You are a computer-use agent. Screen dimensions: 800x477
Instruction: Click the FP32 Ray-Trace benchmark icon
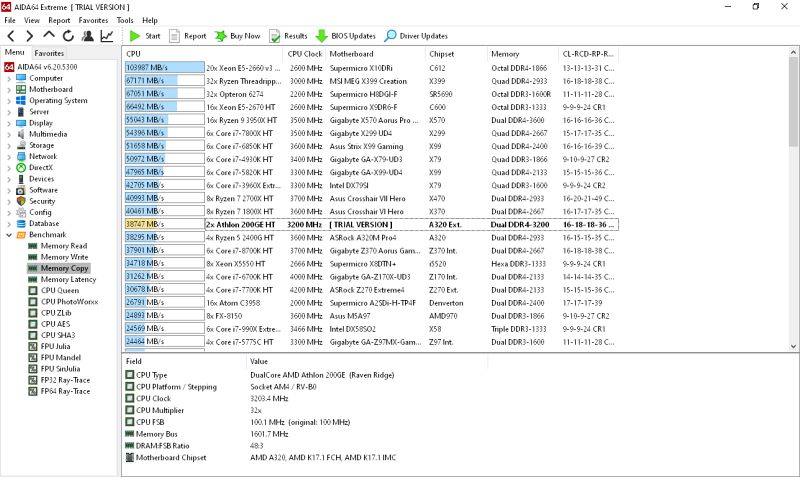33,380
